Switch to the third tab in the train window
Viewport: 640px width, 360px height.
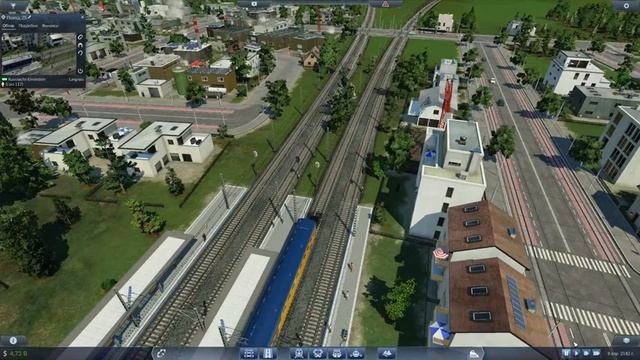click(50, 26)
